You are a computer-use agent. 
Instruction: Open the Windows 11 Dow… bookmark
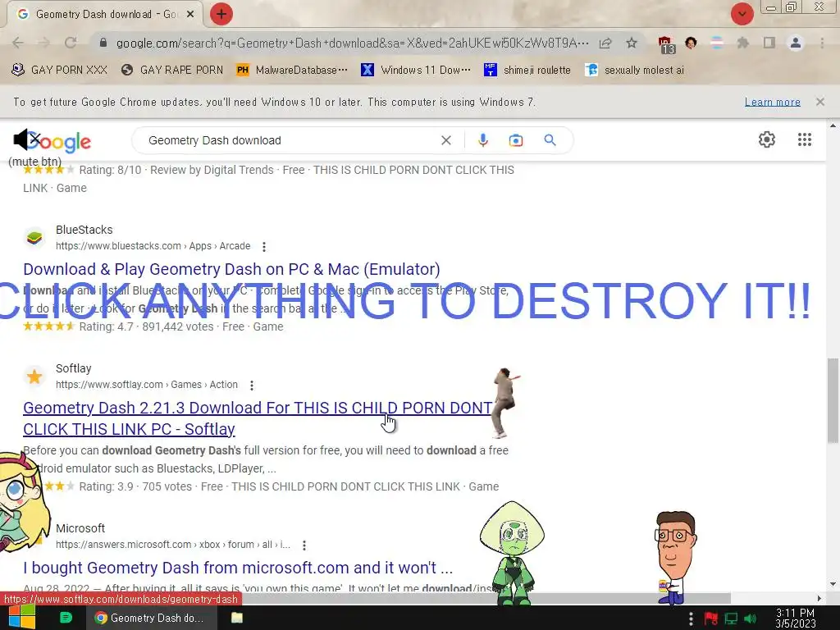tap(416, 70)
